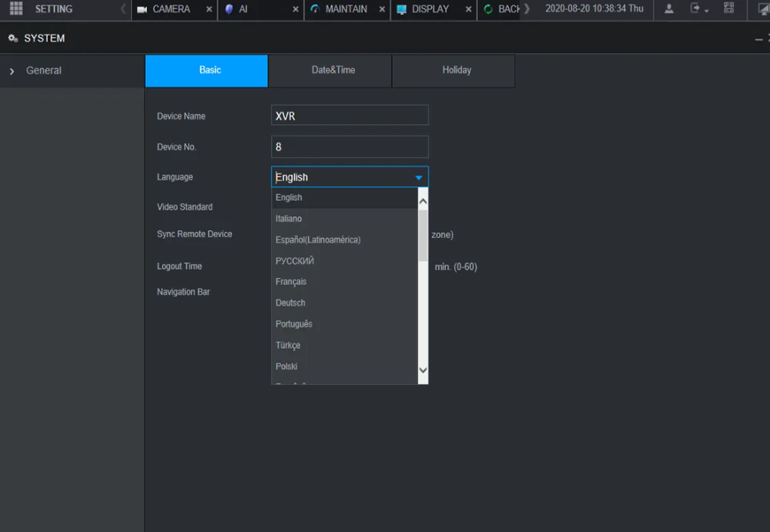Choose Türkçe from language list
Image resolution: width=770 pixels, height=532 pixels.
tap(344, 346)
